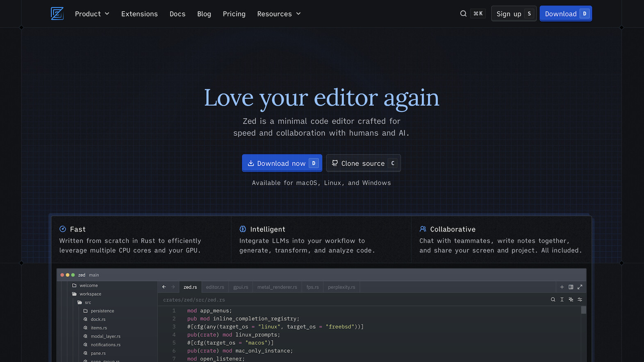Screen dimensions: 644x362
Task: Click the Sign up button
Action: (x=514, y=14)
